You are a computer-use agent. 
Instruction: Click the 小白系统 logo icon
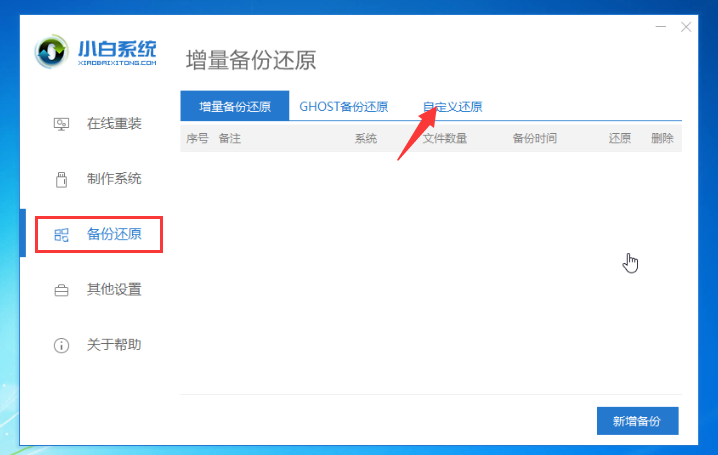[x=51, y=52]
